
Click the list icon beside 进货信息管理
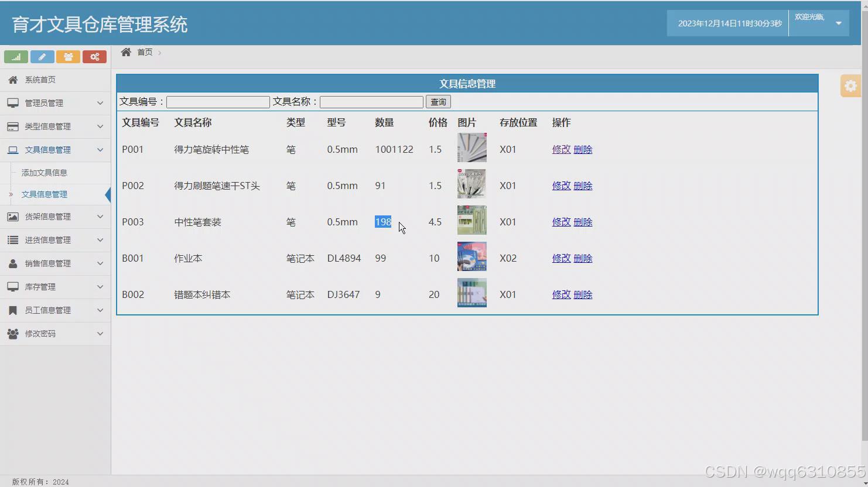click(x=13, y=239)
